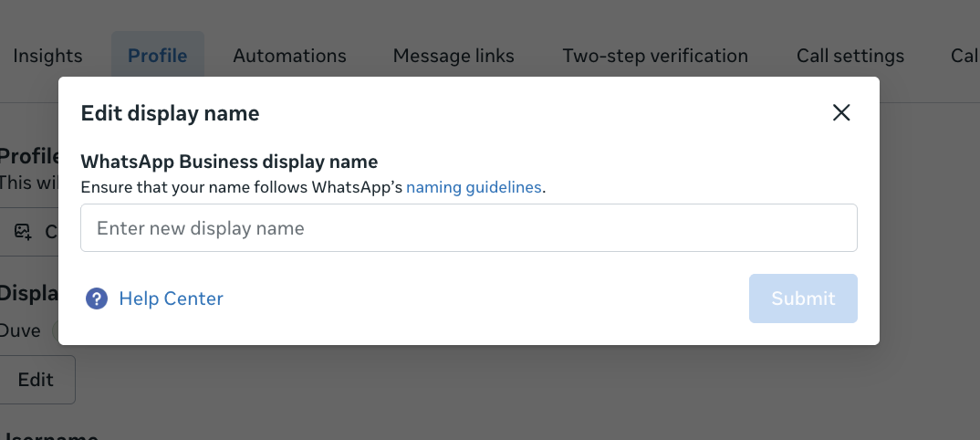Close the Edit display name dialog
The image size is (980, 440).
click(841, 112)
